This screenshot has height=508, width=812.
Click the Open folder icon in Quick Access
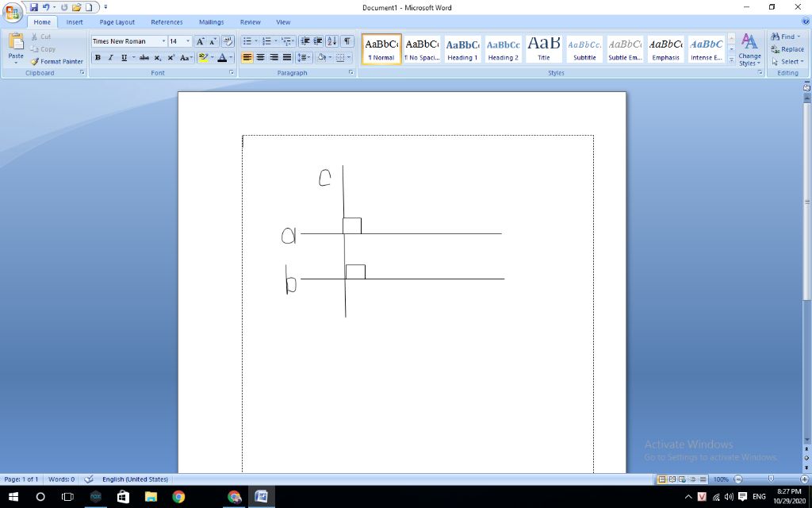pos(77,7)
